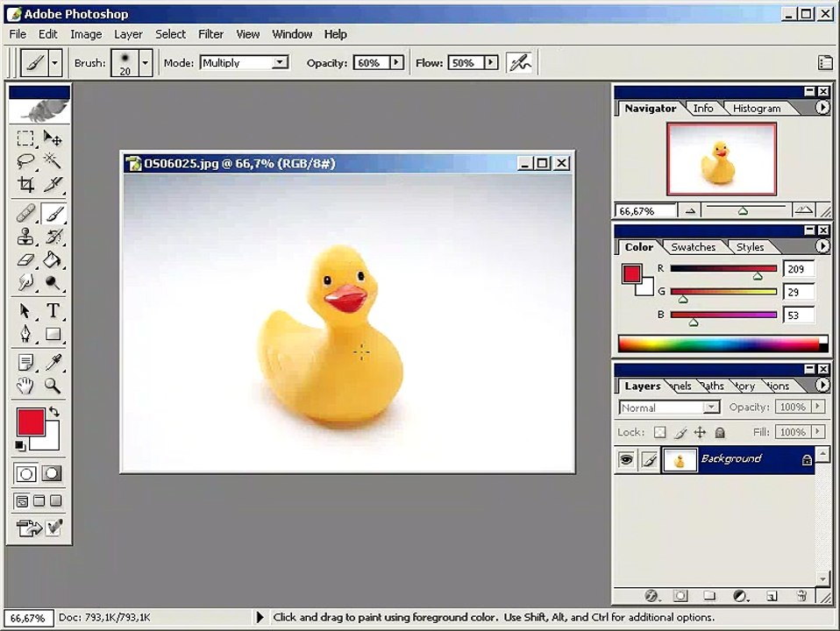The width and height of the screenshot is (840, 631).
Task: Switch to Full Screen with Menu Bar
Action: [39, 501]
